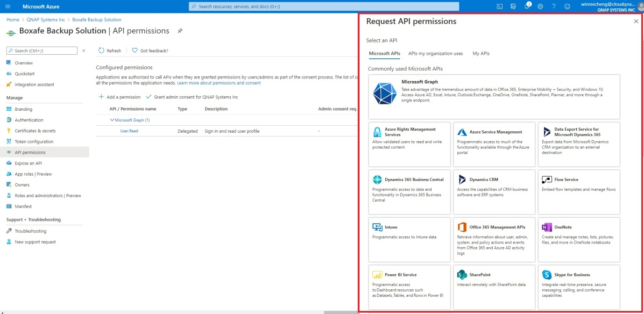Grant admin consent for QNAP Systems Inc
Screen dimensions: 644x314
192,97
